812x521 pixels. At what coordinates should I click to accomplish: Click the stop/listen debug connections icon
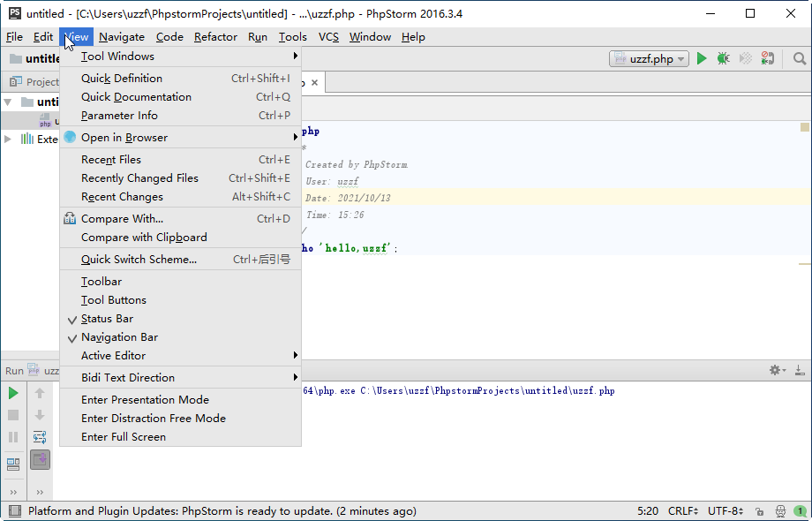coord(767,58)
